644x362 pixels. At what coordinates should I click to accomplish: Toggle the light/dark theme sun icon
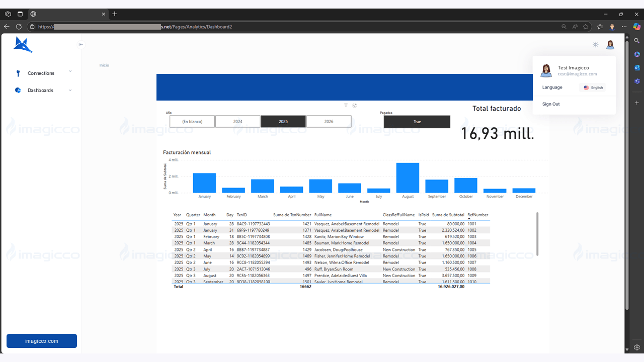click(596, 45)
